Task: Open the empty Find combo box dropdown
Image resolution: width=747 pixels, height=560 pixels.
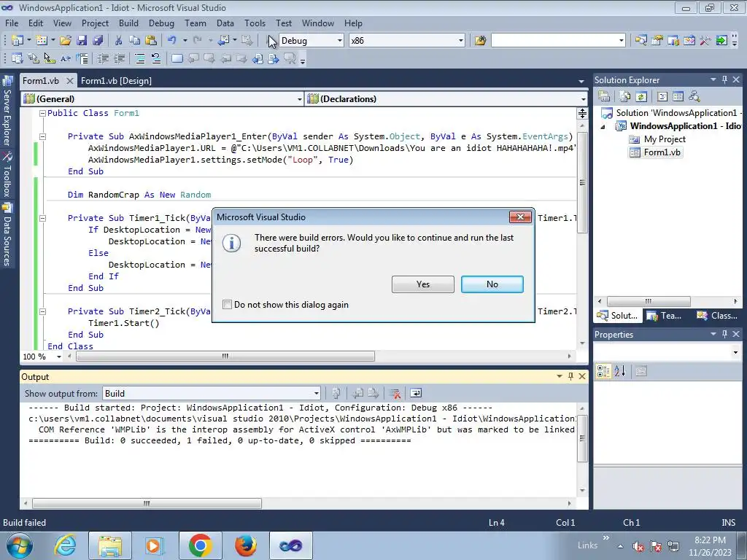Action: 622,41
